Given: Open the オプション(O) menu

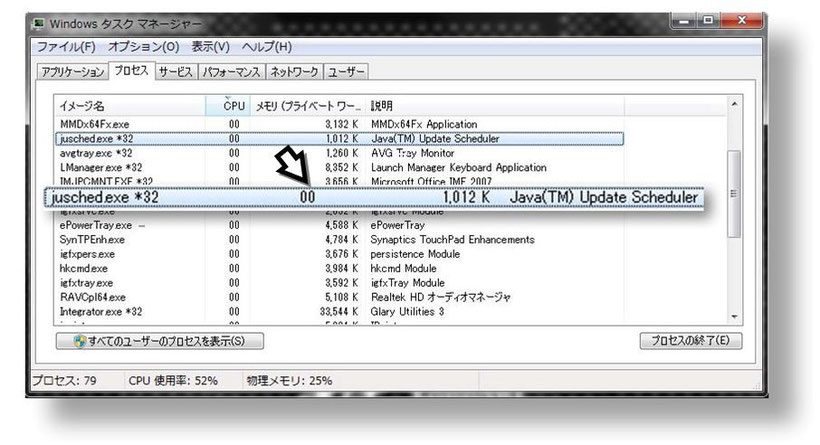Looking at the screenshot, I should click(x=143, y=47).
